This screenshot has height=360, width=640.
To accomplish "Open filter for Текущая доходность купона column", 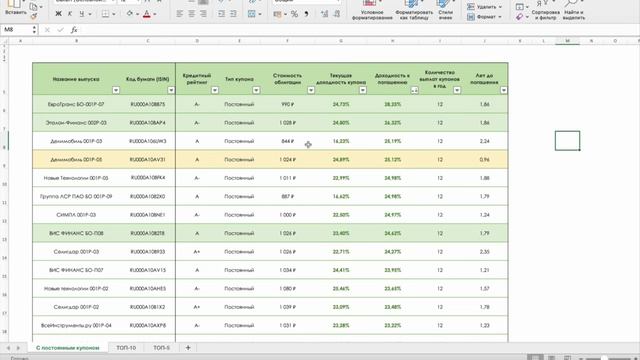I will pyautogui.click(x=362, y=90).
